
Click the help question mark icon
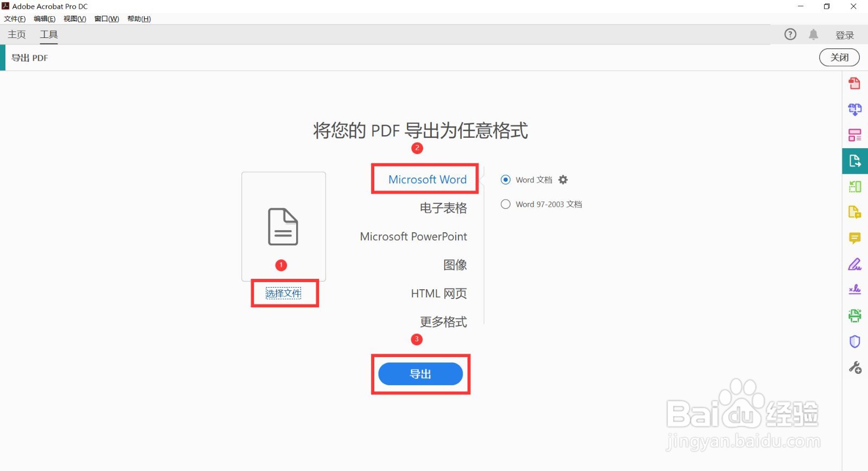[x=790, y=34]
